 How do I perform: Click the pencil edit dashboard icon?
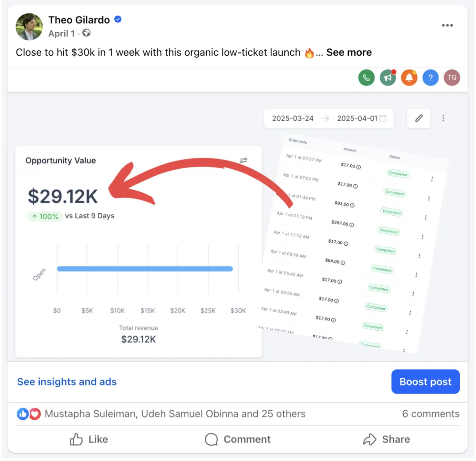coord(419,118)
